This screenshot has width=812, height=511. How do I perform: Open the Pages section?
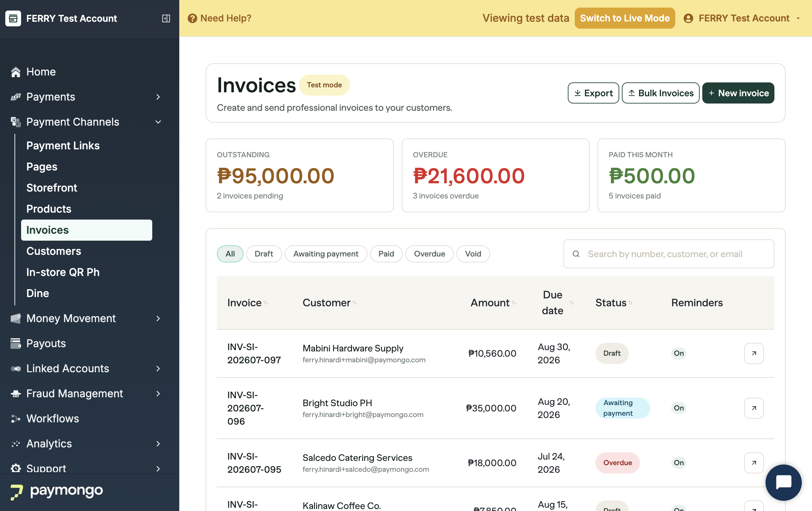tap(42, 167)
